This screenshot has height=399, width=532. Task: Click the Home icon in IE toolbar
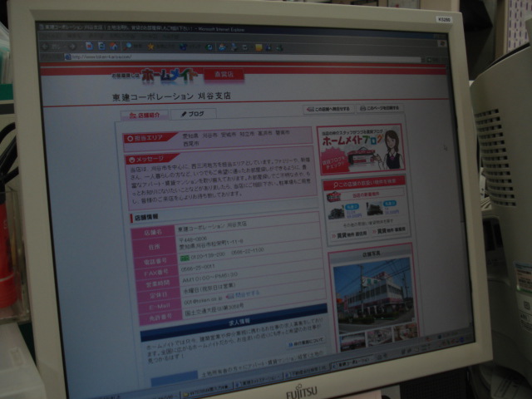click(x=114, y=46)
